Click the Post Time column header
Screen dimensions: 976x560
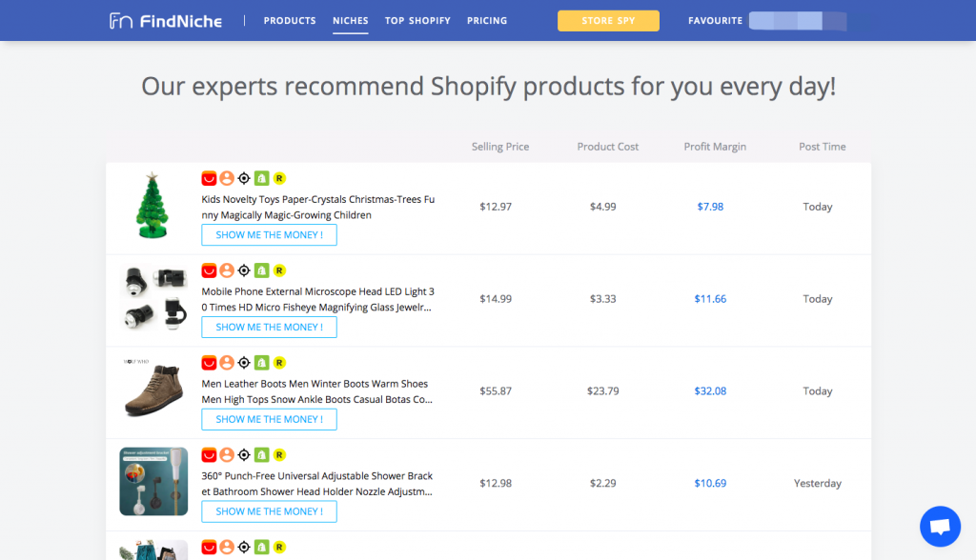tap(823, 147)
